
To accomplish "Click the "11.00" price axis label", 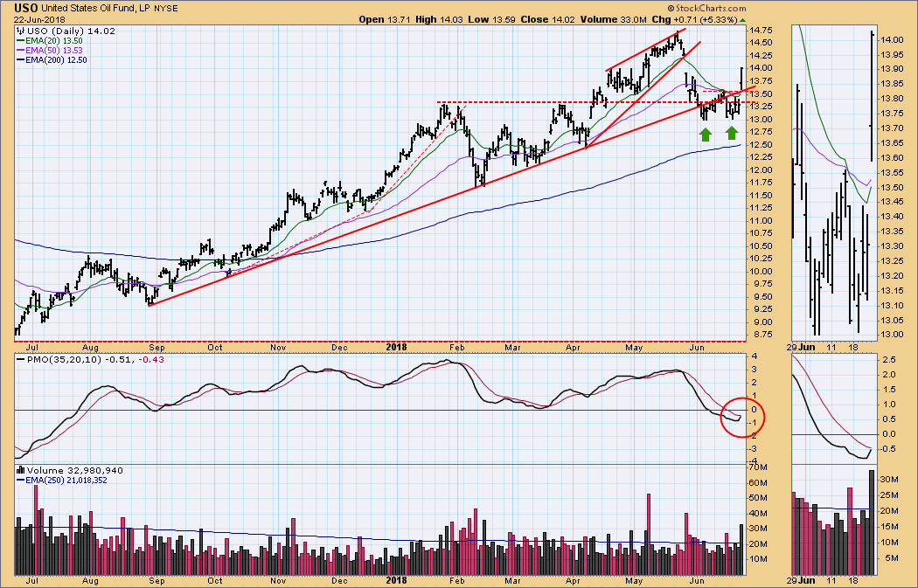I will click(x=762, y=220).
